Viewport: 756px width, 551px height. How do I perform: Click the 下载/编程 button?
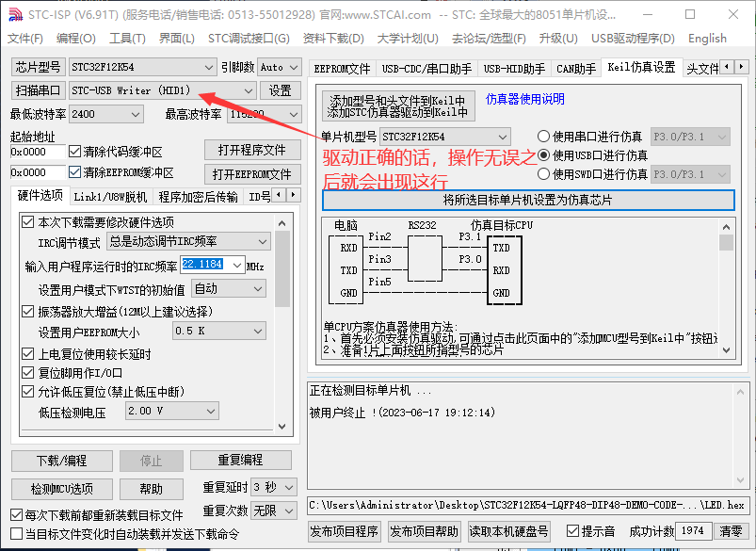(62, 461)
